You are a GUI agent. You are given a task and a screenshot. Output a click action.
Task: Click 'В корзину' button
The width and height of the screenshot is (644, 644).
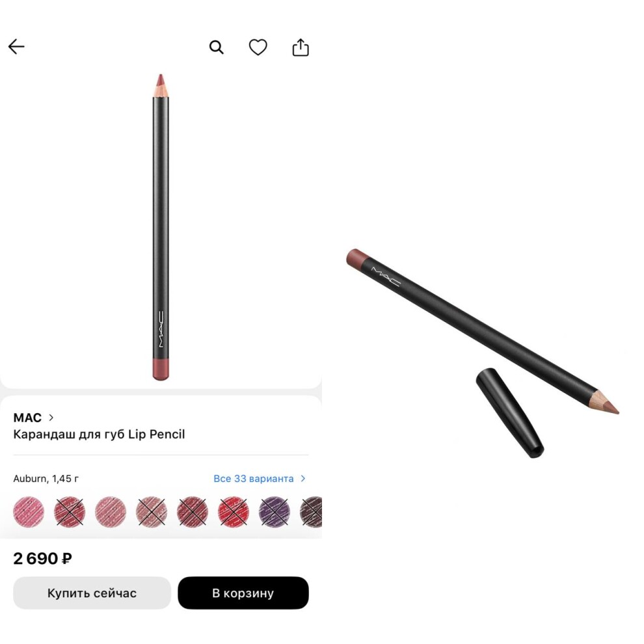point(243,593)
